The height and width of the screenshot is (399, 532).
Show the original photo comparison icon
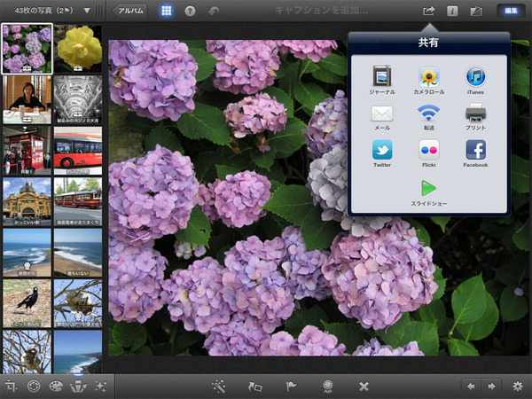tap(476, 12)
